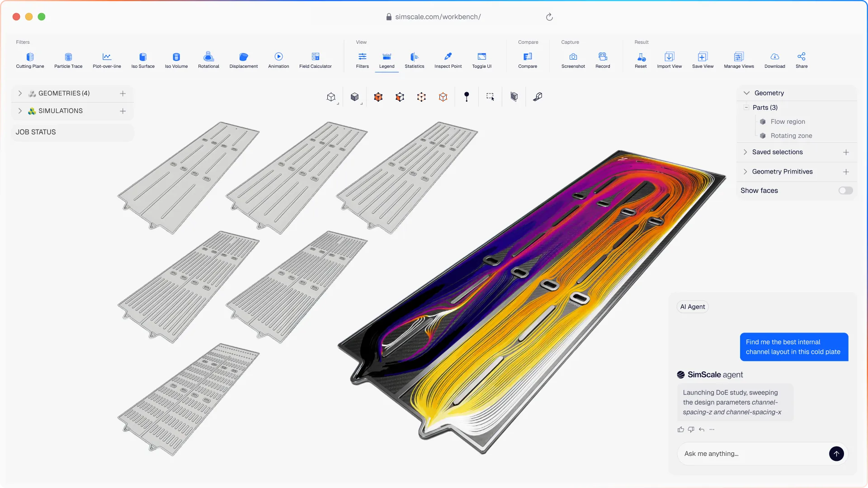868x488 pixels.
Task: Select the Cutting Plane filter
Action: [x=30, y=60]
